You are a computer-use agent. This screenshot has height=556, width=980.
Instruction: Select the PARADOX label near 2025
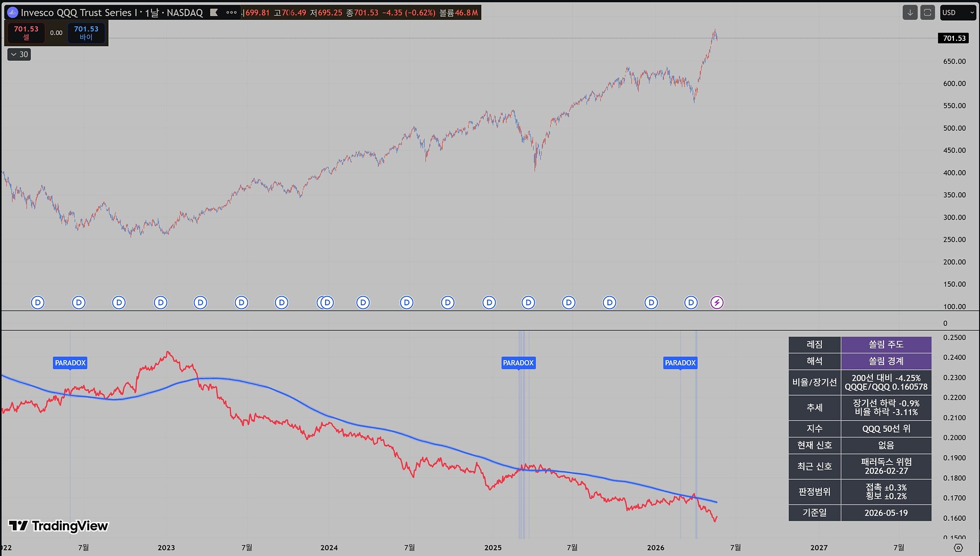[x=518, y=363]
